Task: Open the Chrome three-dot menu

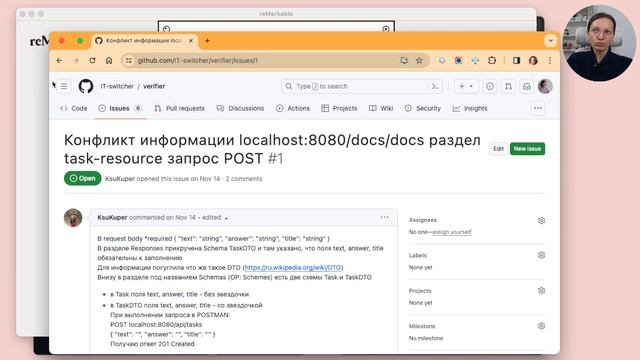Action: 550,60
